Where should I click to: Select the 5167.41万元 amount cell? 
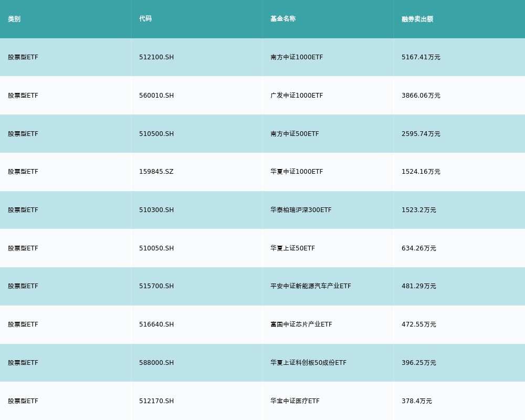click(x=421, y=57)
